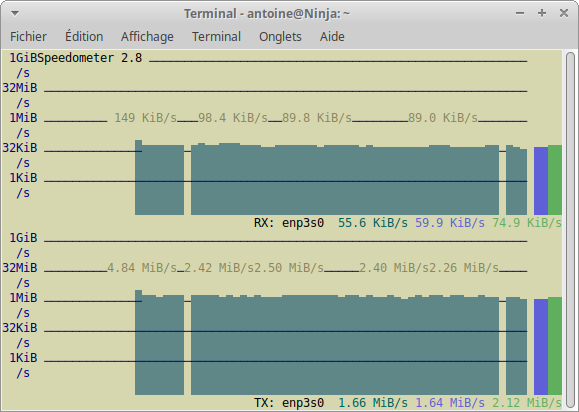Image resolution: width=579 pixels, height=412 pixels.
Task: Close the Terminal window
Action: (x=564, y=13)
